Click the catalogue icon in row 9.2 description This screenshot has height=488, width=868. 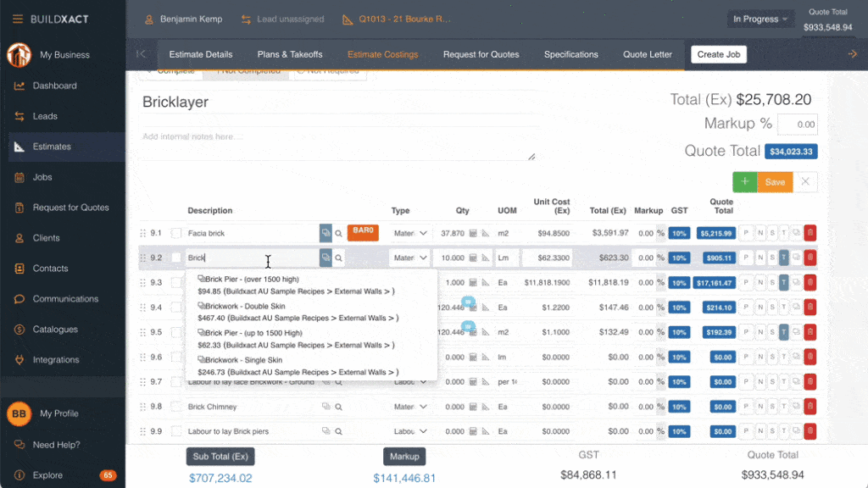point(325,258)
